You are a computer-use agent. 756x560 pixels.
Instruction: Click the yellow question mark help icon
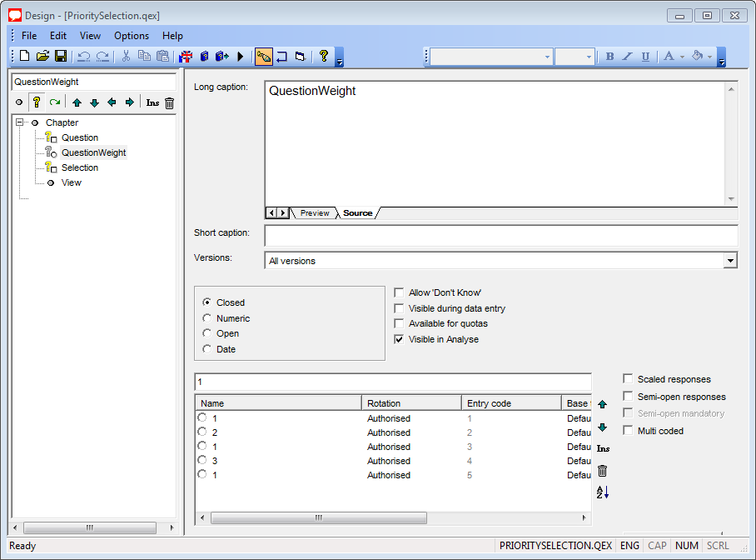(x=324, y=56)
